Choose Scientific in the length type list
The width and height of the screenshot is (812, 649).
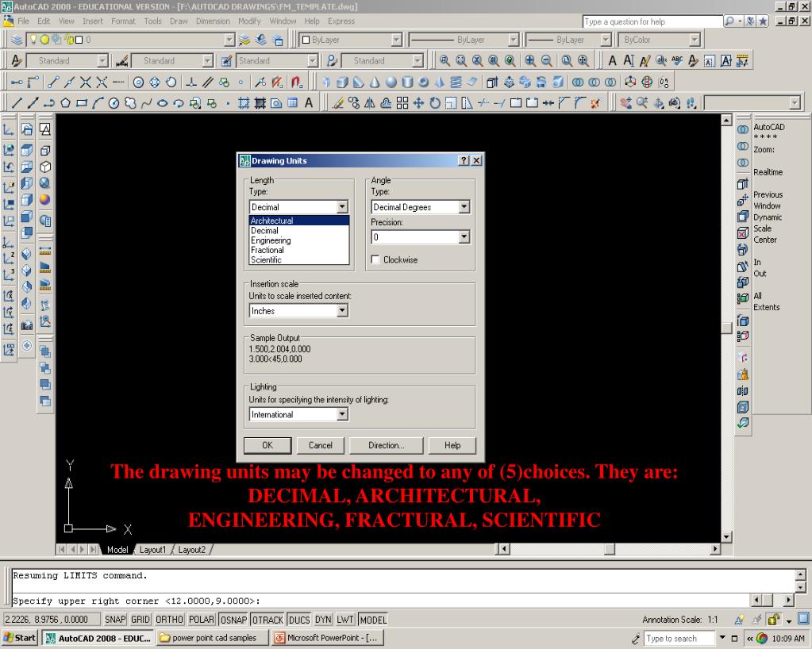tap(298, 259)
